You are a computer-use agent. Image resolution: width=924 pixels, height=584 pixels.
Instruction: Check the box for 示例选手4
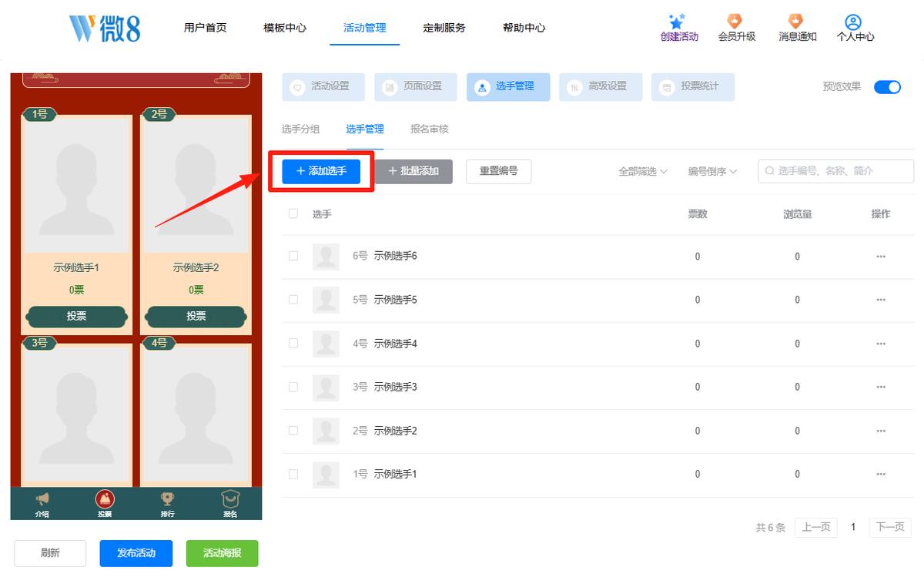[293, 343]
